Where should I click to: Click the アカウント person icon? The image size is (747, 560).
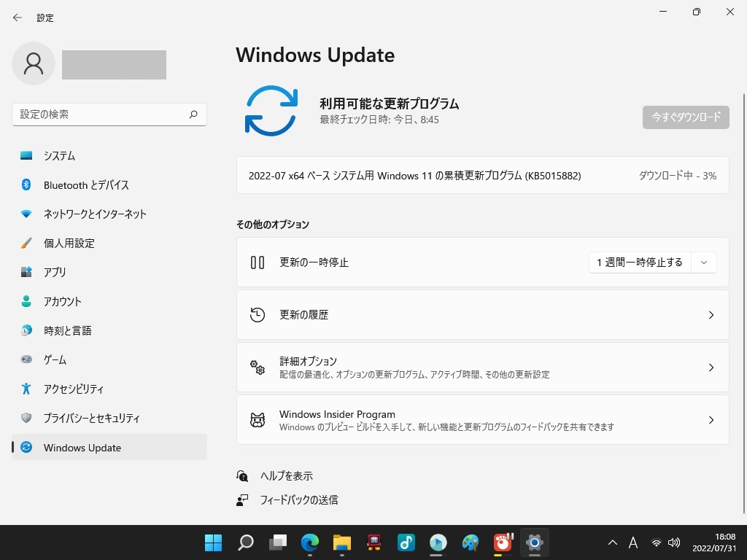pyautogui.click(x=26, y=301)
